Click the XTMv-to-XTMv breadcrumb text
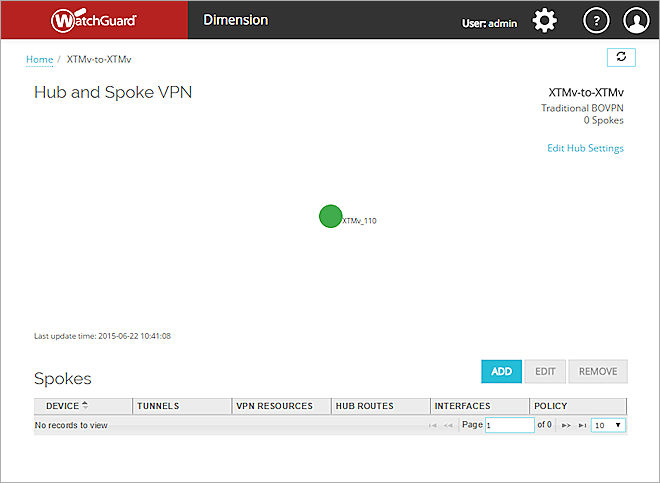 pos(99,59)
